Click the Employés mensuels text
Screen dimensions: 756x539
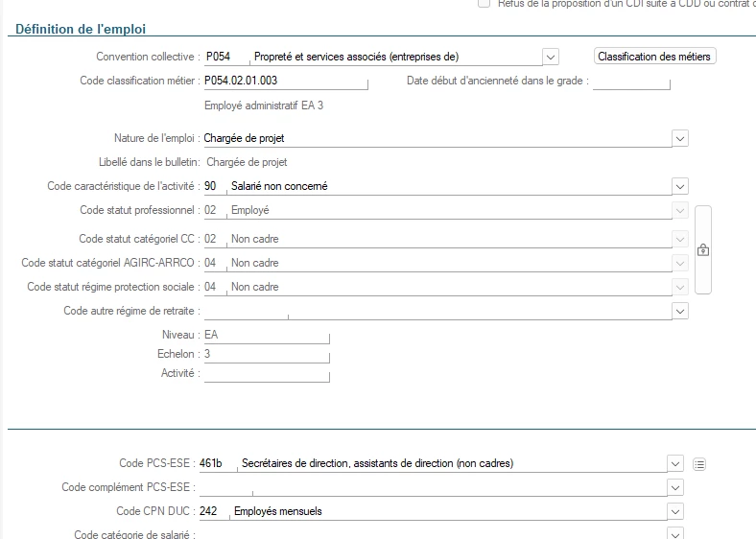coord(278,511)
